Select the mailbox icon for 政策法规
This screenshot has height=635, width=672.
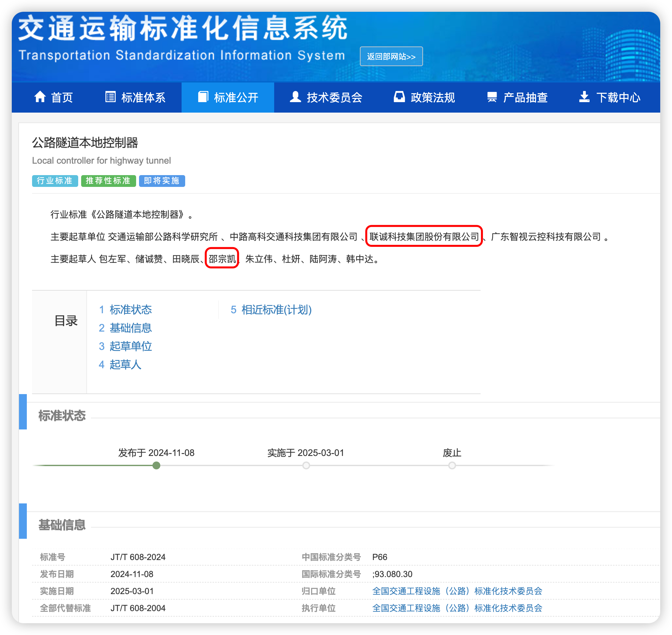coord(399,97)
